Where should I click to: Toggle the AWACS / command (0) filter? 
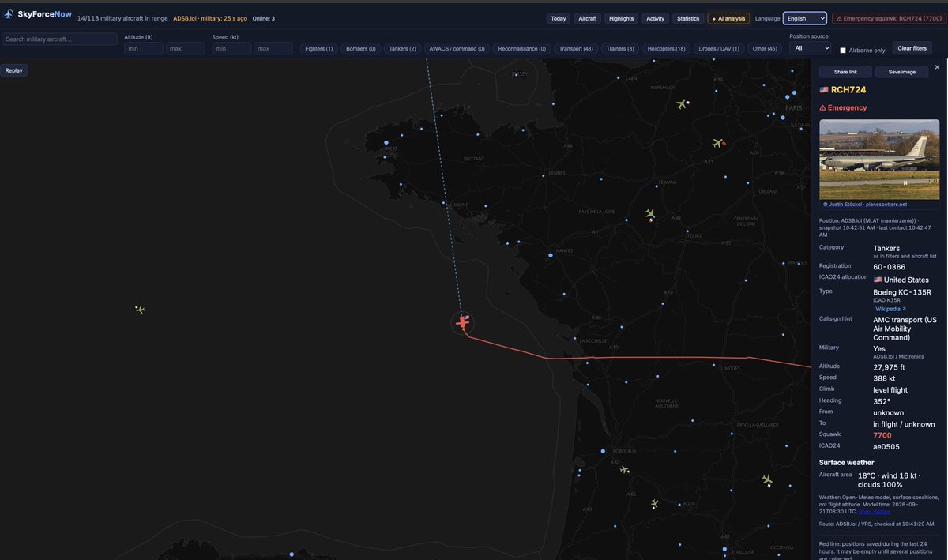(457, 49)
